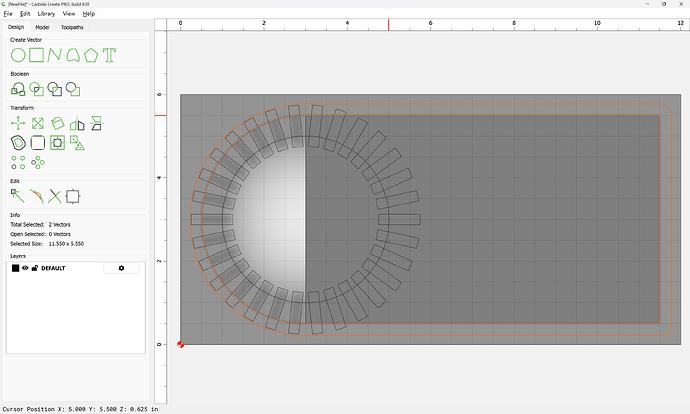The height and width of the screenshot is (414, 690).
Task: Click the DEFAULT layer black color swatch
Action: click(15, 268)
